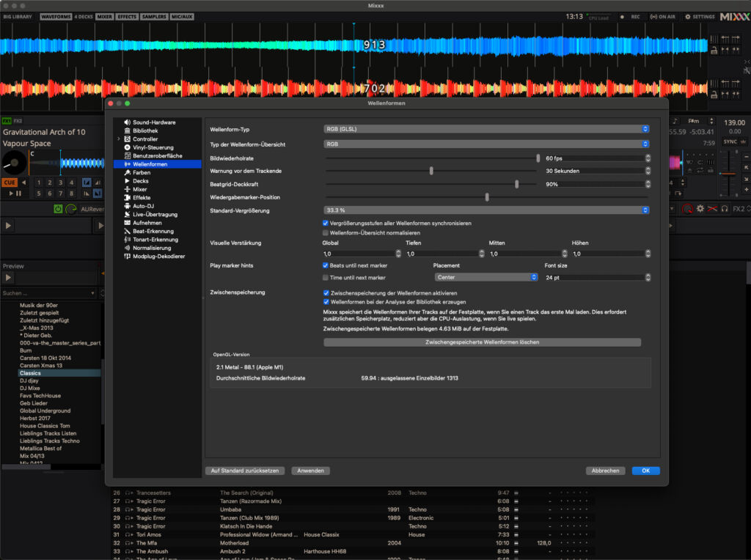Image resolution: width=751 pixels, height=560 pixels.
Task: Open the Standard-Vergrößerung 33.3 % dropdown
Action: pyautogui.click(x=486, y=210)
